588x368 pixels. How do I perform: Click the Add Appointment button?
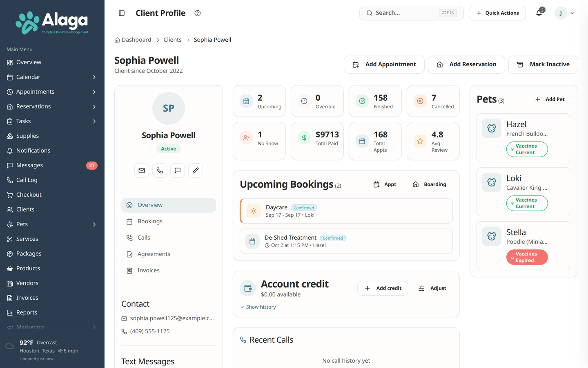coord(384,65)
